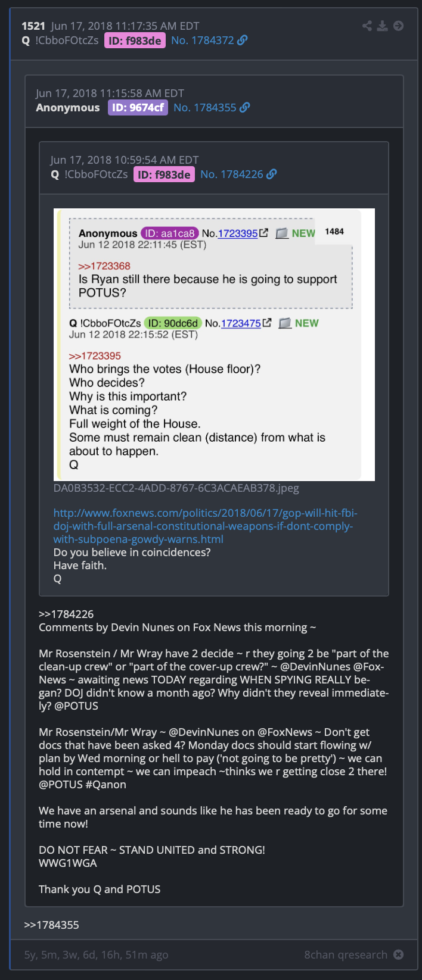Click the >>1784355 reply reference at bottom
Viewport: 422px width, 980px height.
[x=51, y=925]
